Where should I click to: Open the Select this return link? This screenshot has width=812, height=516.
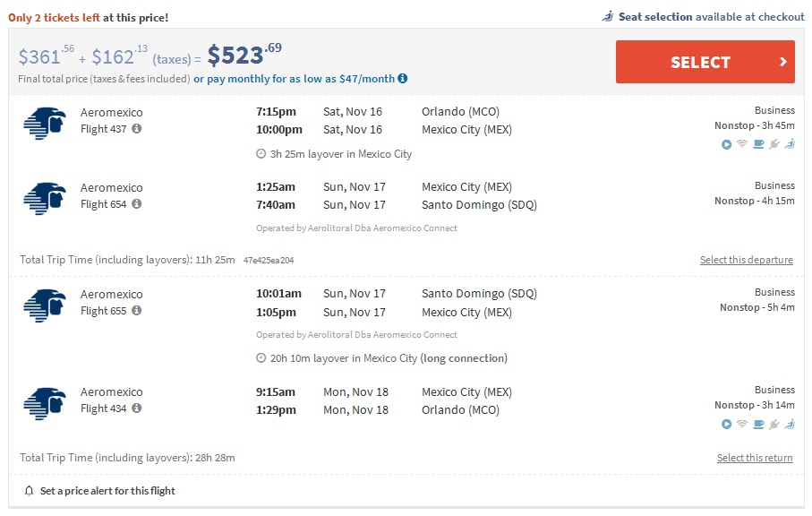[x=755, y=457]
